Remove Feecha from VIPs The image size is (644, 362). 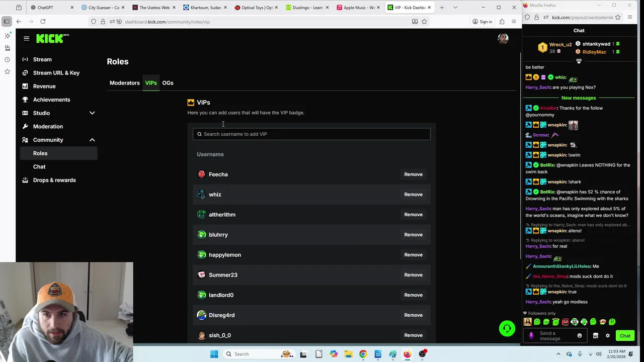(x=413, y=174)
